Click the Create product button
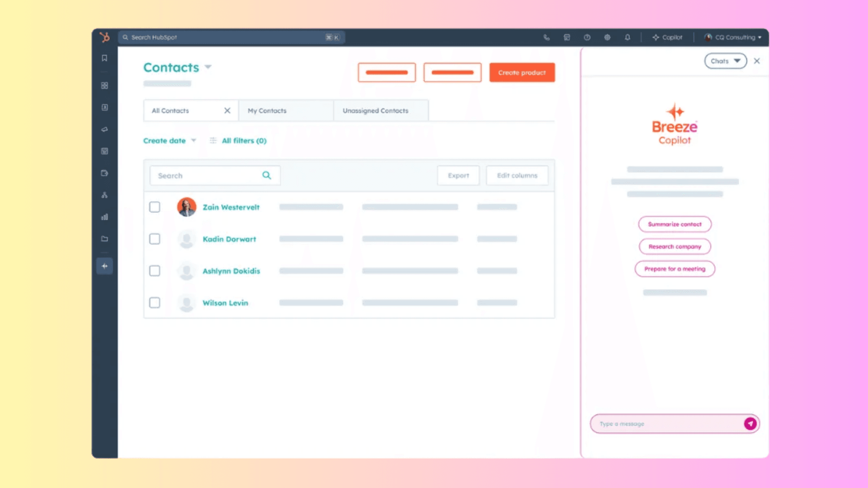868x488 pixels. point(522,72)
